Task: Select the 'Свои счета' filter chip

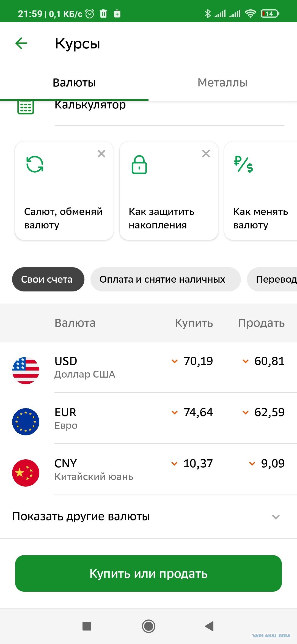Action: pyautogui.click(x=48, y=279)
